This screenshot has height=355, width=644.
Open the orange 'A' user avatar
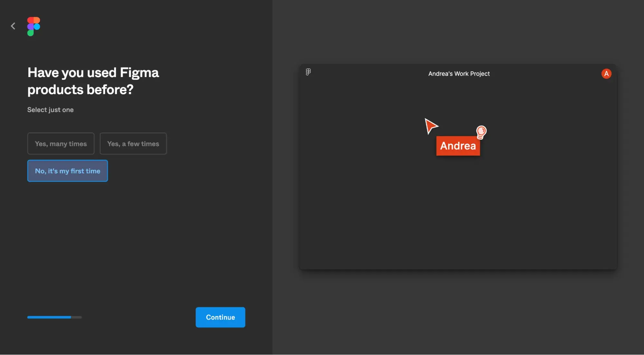606,74
